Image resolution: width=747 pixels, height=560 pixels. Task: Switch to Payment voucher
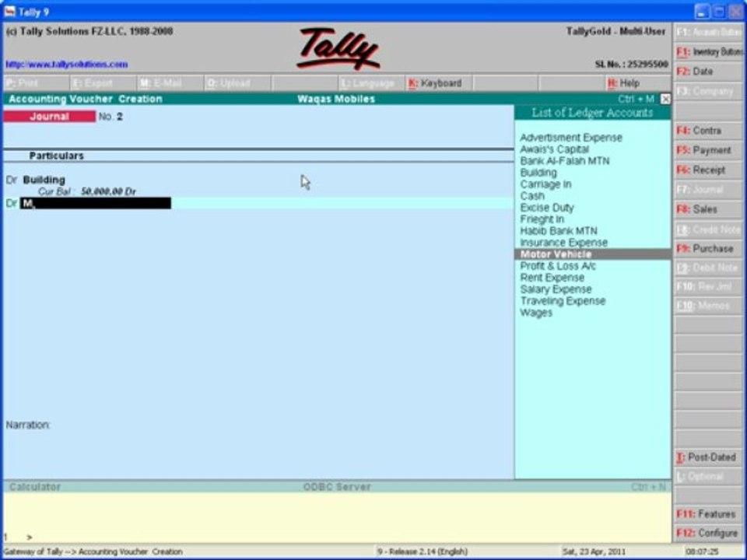[709, 150]
